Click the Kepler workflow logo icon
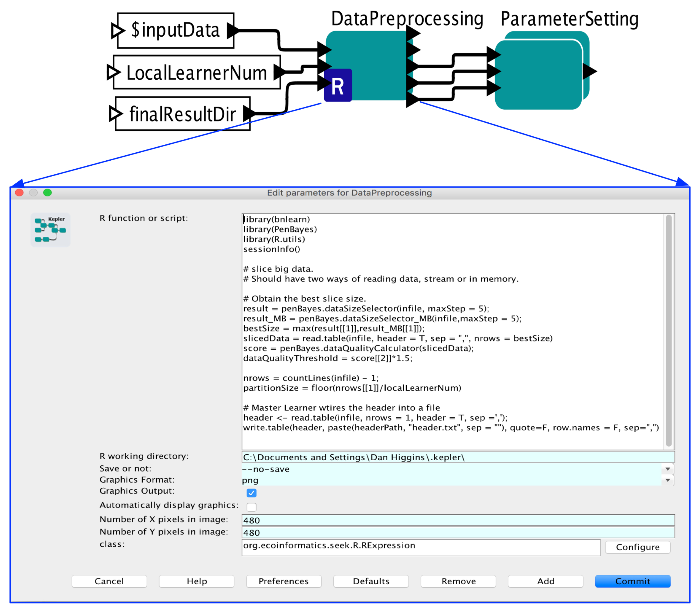Screen dimensions: 700x613 tap(50, 230)
